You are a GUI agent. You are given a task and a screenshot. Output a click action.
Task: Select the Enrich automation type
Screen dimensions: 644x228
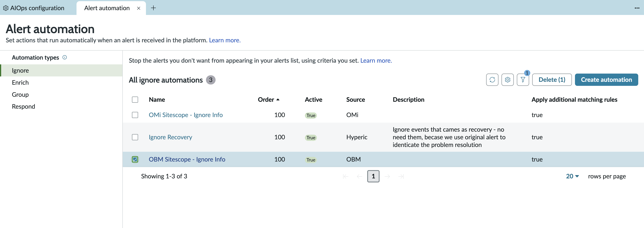[62, 82]
